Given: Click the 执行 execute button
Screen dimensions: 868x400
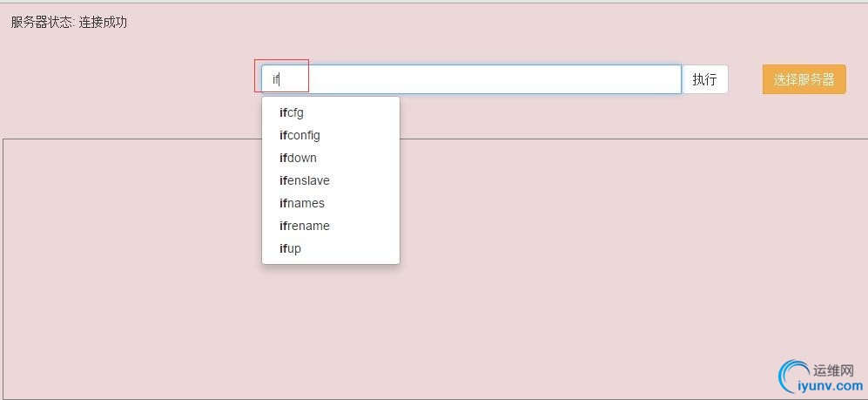Looking at the screenshot, I should click(704, 79).
